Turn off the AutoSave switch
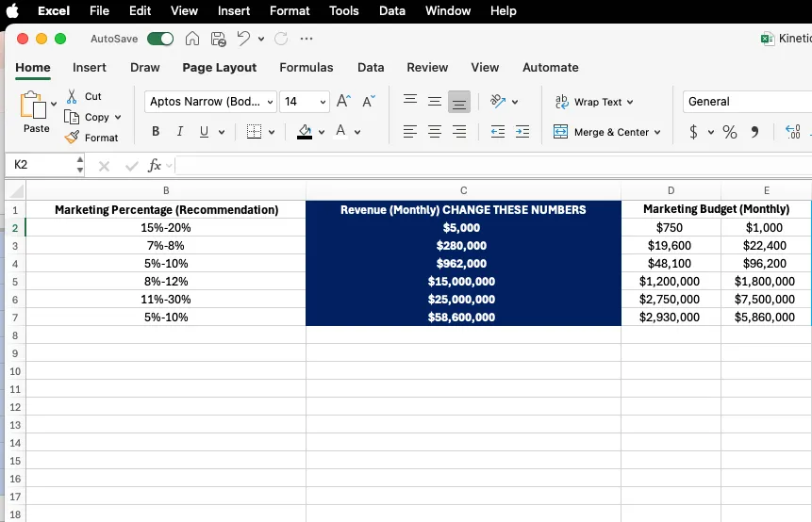 (160, 39)
